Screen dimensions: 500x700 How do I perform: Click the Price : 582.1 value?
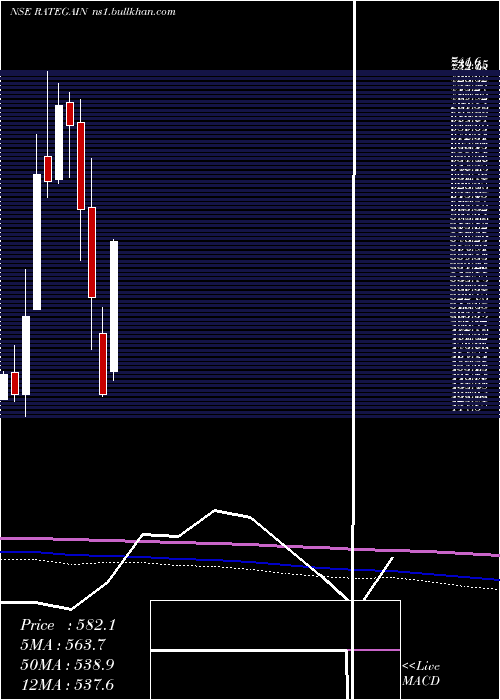point(68,625)
